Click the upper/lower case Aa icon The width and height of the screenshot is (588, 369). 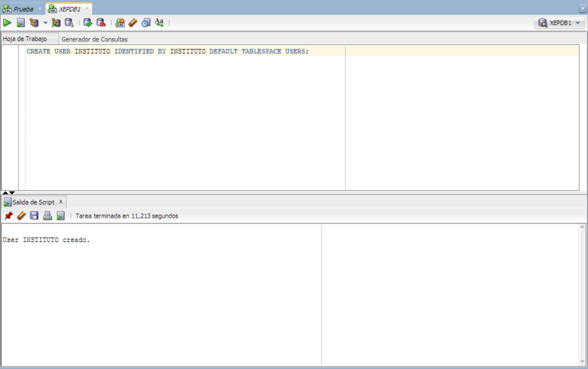click(x=159, y=23)
